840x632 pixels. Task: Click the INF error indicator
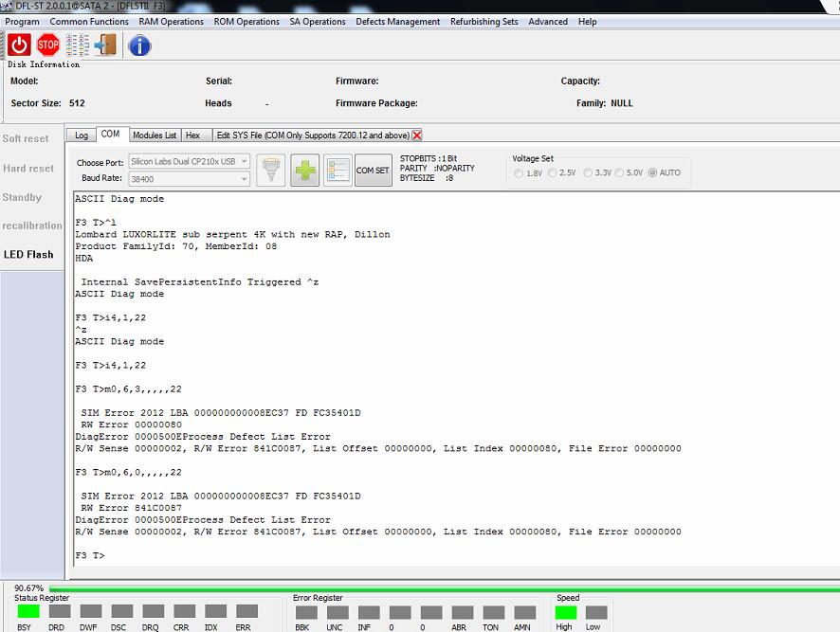(x=369, y=612)
